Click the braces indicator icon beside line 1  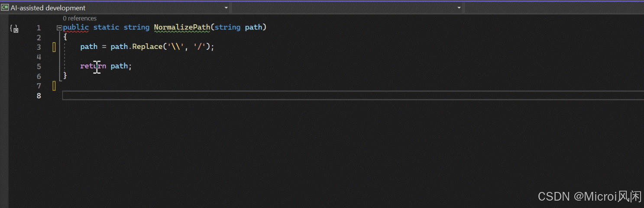click(14, 29)
